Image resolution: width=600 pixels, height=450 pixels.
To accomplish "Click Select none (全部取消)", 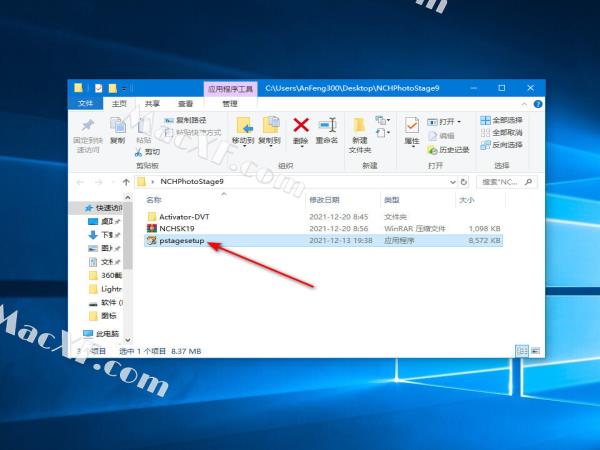I will click(x=501, y=132).
